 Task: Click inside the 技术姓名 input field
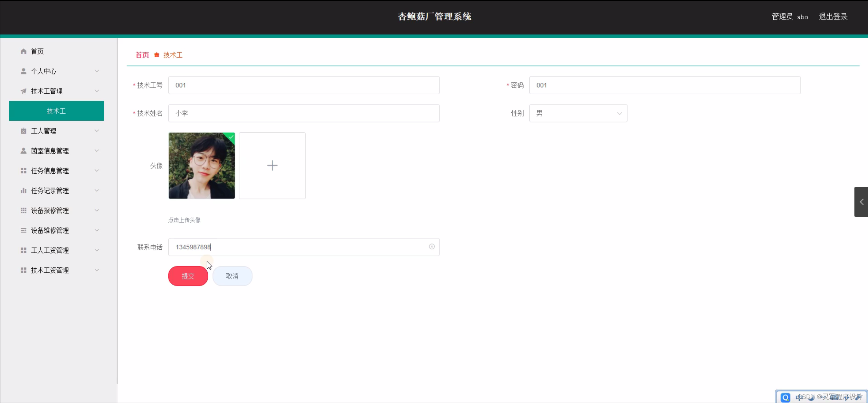point(304,113)
